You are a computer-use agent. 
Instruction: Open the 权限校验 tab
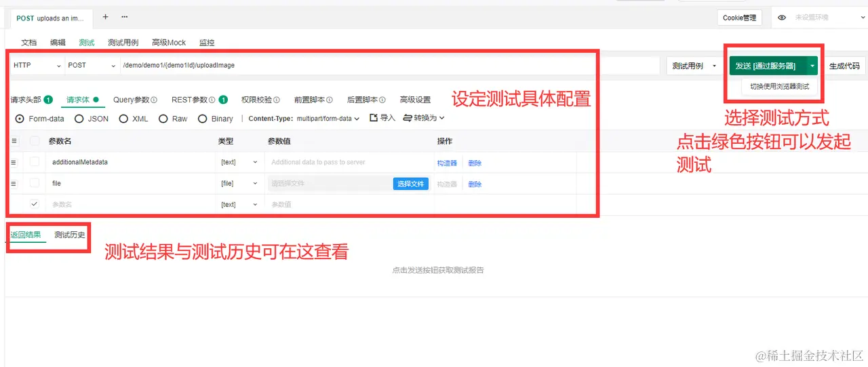coord(260,100)
